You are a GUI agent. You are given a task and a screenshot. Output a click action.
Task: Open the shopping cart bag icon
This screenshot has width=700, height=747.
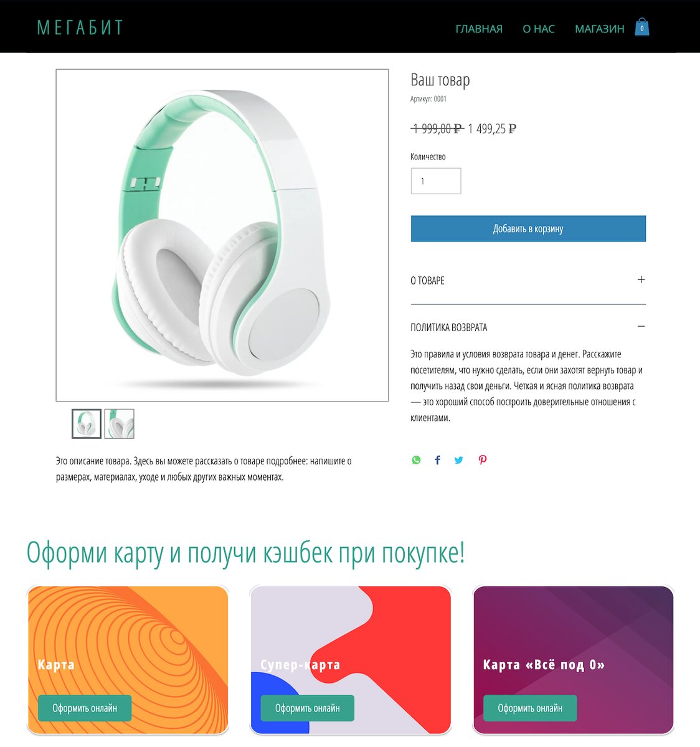coord(642,27)
